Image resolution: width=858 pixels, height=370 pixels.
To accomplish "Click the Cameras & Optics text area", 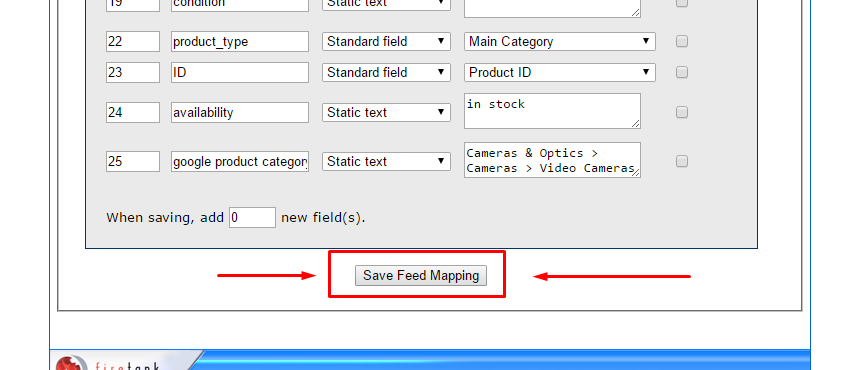I will pyautogui.click(x=552, y=160).
